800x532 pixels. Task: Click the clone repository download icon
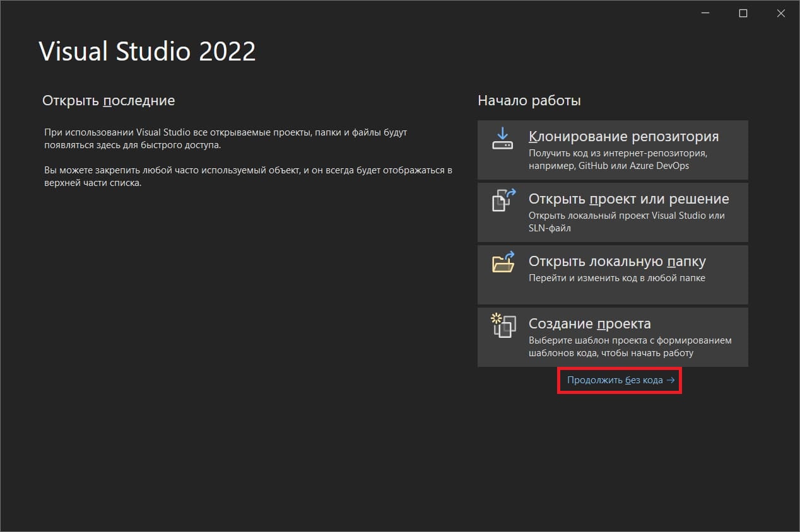point(503,139)
